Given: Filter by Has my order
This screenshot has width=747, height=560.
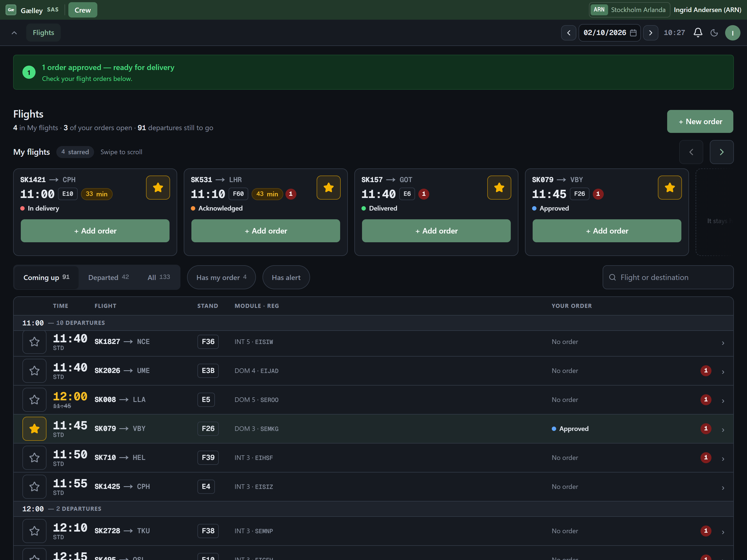Looking at the screenshot, I should tap(221, 277).
